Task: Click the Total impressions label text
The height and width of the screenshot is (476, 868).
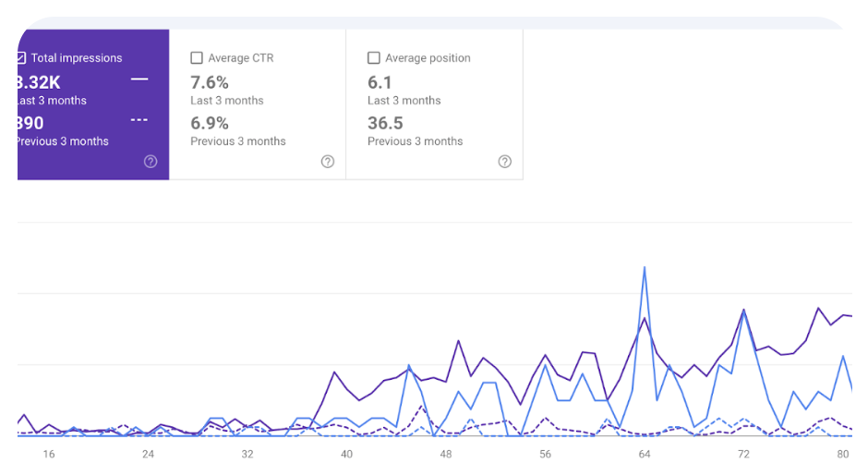Action: (x=77, y=57)
